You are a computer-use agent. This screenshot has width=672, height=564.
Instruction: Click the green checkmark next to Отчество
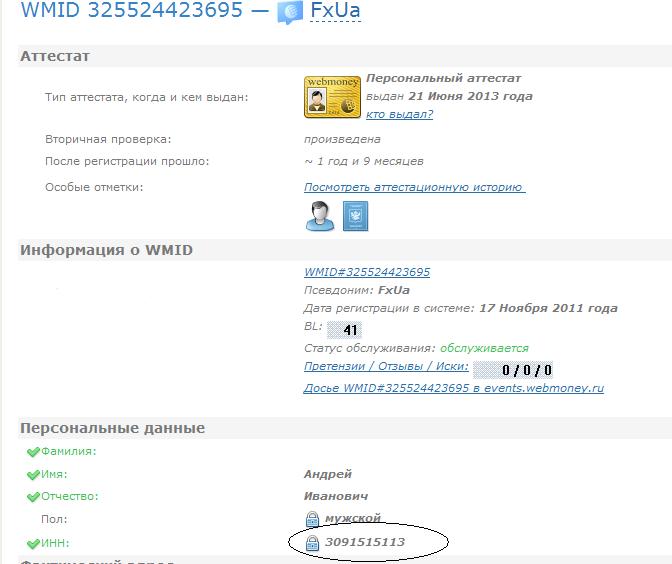34,496
